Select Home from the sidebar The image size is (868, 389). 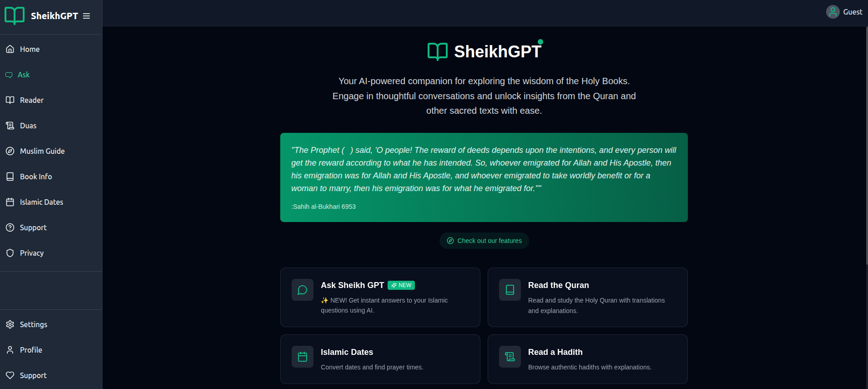click(29, 49)
